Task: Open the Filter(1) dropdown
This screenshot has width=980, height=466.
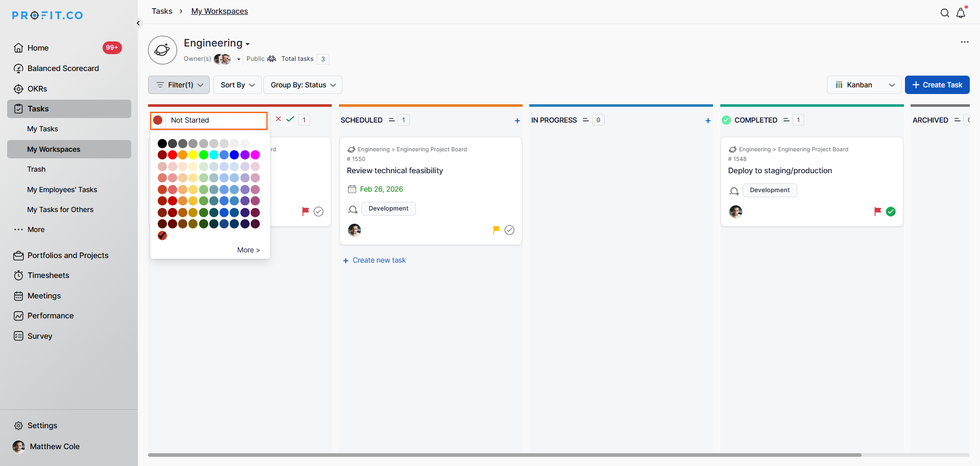Action: tap(179, 85)
